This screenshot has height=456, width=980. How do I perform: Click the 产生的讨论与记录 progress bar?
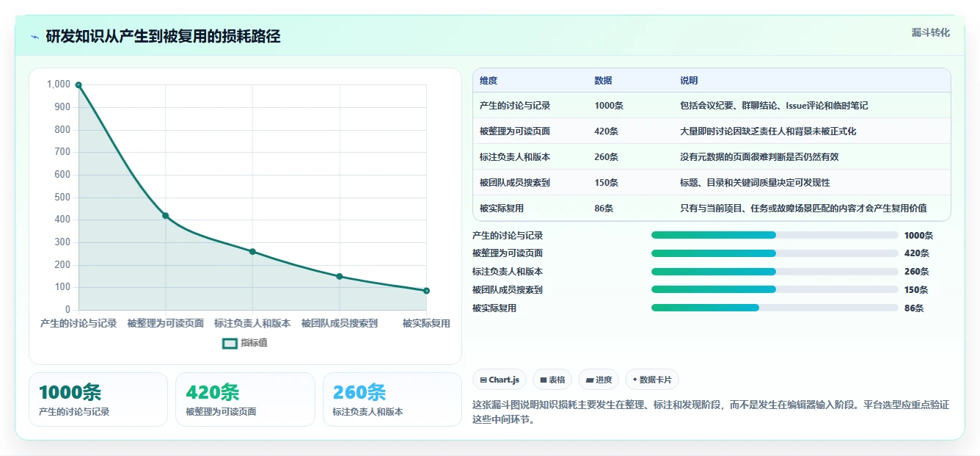[775, 235]
